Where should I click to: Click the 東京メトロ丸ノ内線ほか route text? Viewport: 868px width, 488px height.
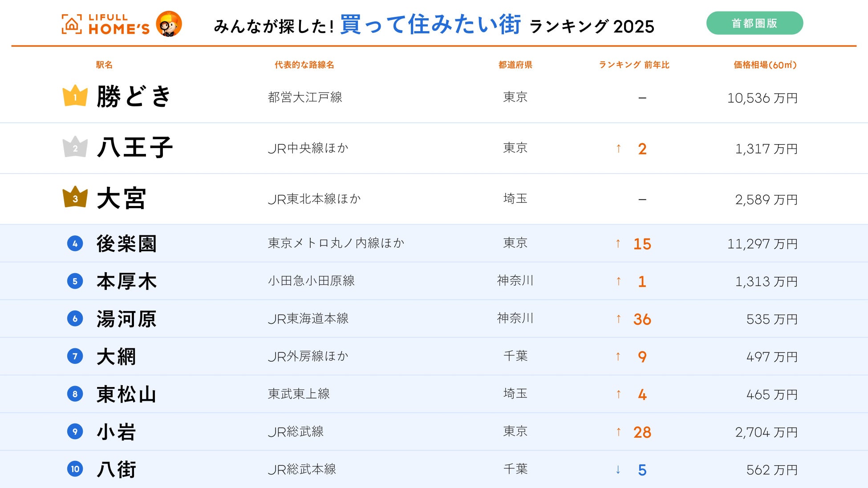pyautogui.click(x=336, y=243)
